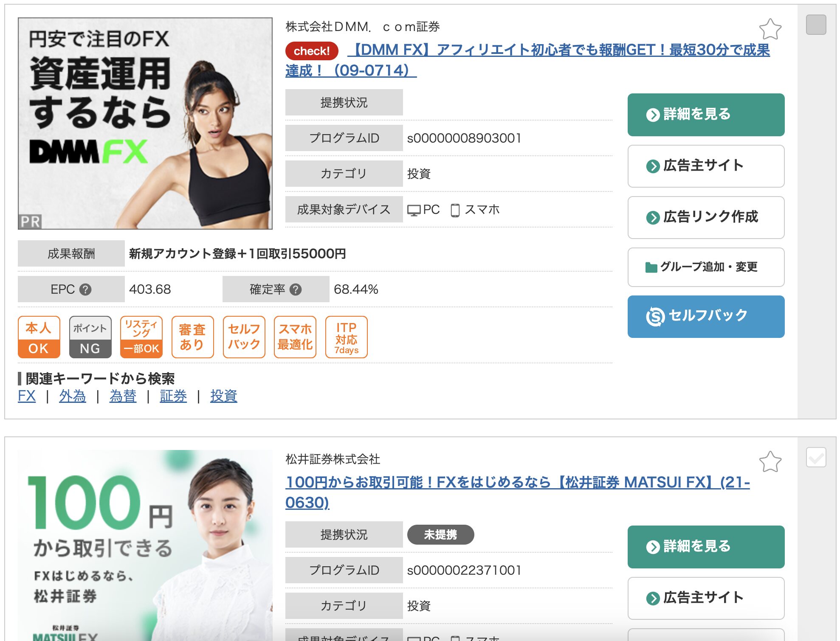Click the 未提携 status badge
The image size is (840, 641).
pos(440,534)
